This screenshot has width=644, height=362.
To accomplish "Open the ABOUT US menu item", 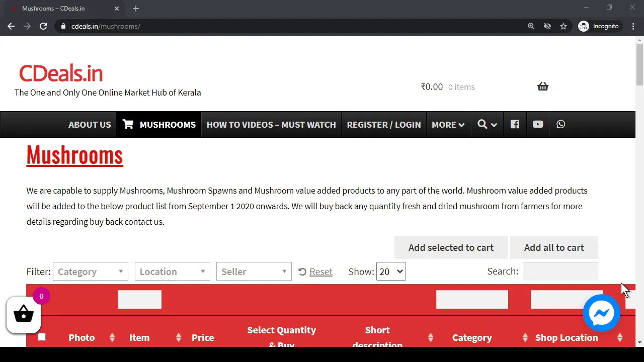I will point(90,124).
